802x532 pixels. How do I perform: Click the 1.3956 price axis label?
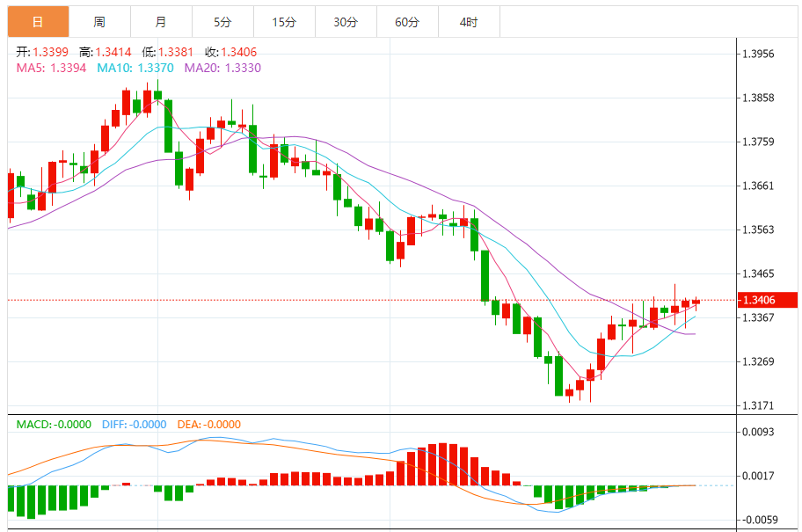[x=758, y=54]
